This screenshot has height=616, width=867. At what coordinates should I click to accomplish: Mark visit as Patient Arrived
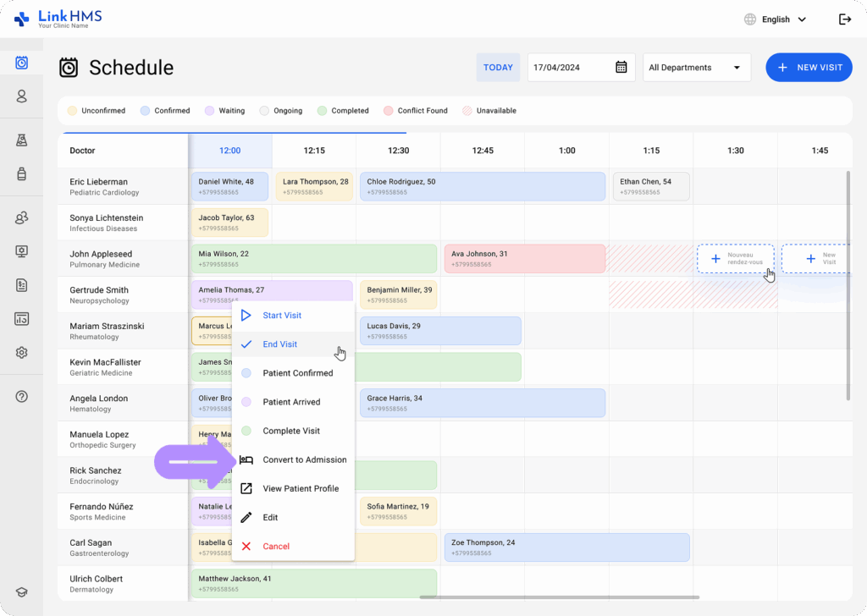point(291,402)
